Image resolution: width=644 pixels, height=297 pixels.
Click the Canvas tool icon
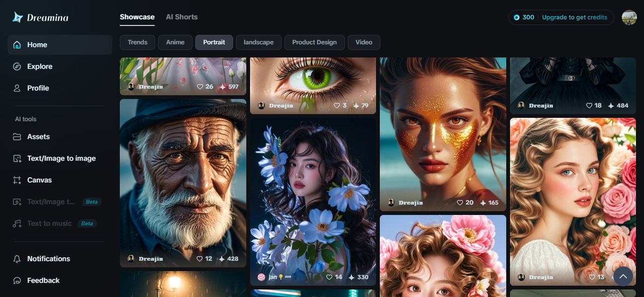(17, 180)
